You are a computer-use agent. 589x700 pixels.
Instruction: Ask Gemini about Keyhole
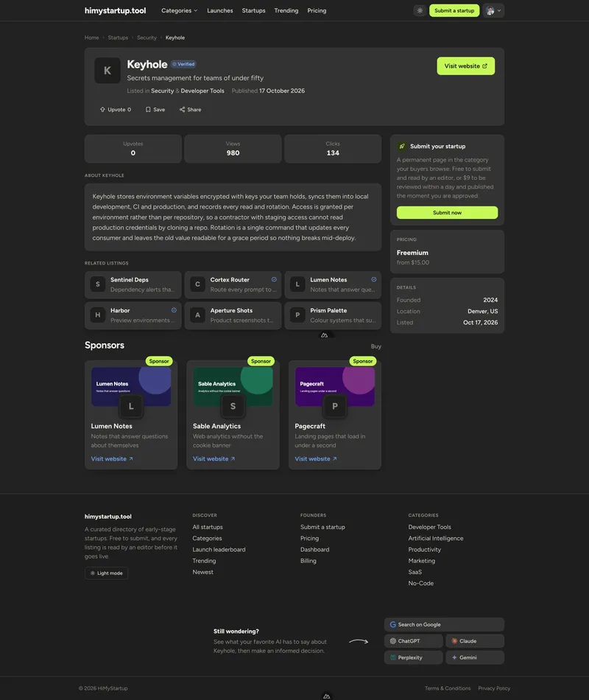coord(475,657)
